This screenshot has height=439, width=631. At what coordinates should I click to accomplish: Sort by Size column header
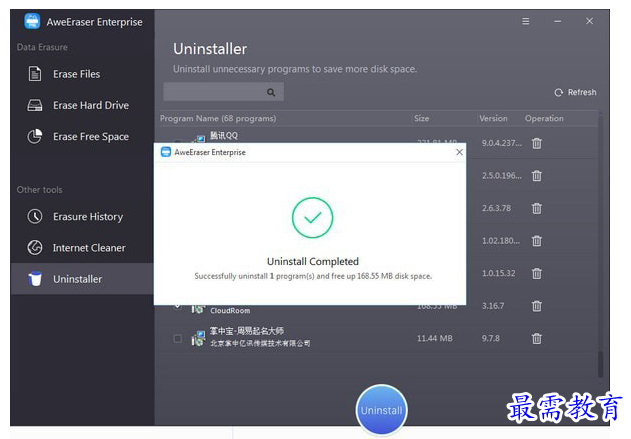click(x=422, y=118)
